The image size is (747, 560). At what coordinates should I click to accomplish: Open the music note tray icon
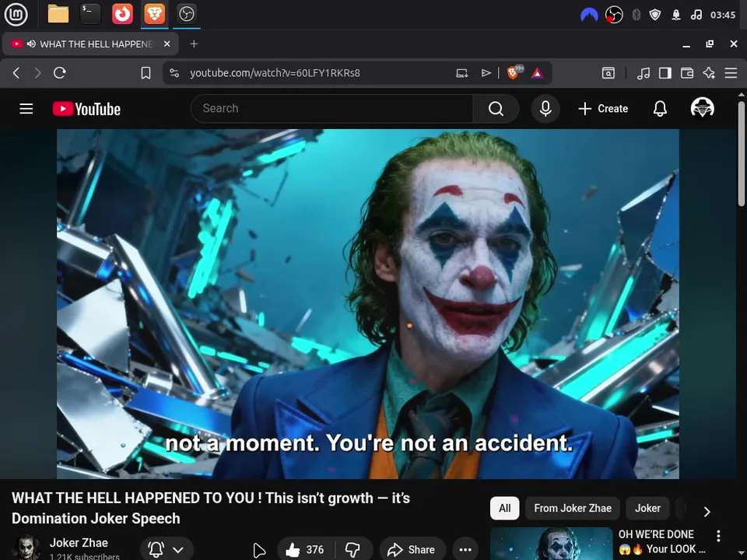point(696,16)
